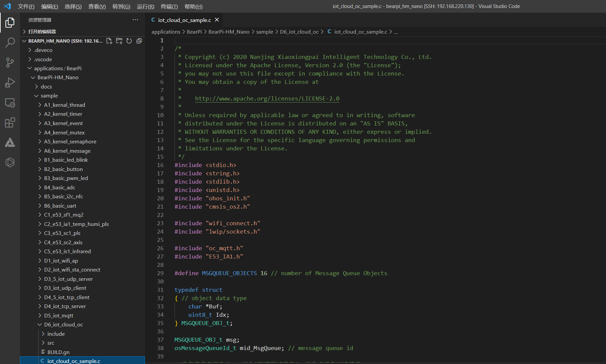
Task: Expand the docs folder
Action: (x=82, y=87)
